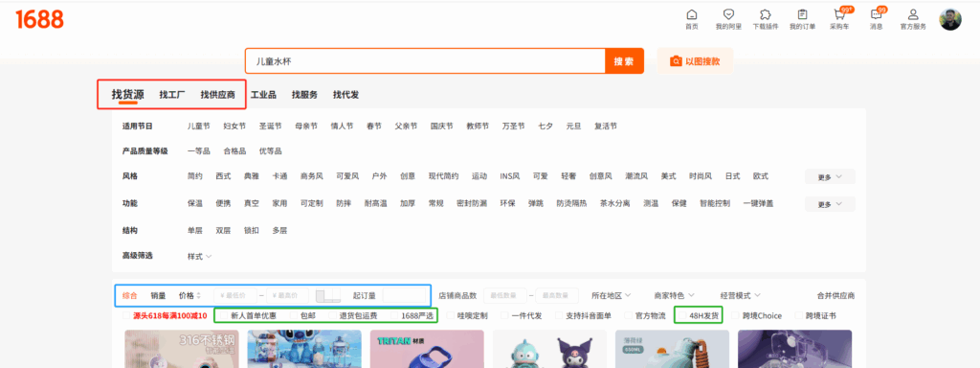Sort results by 价格
This screenshot has height=368, width=980.
[189, 295]
